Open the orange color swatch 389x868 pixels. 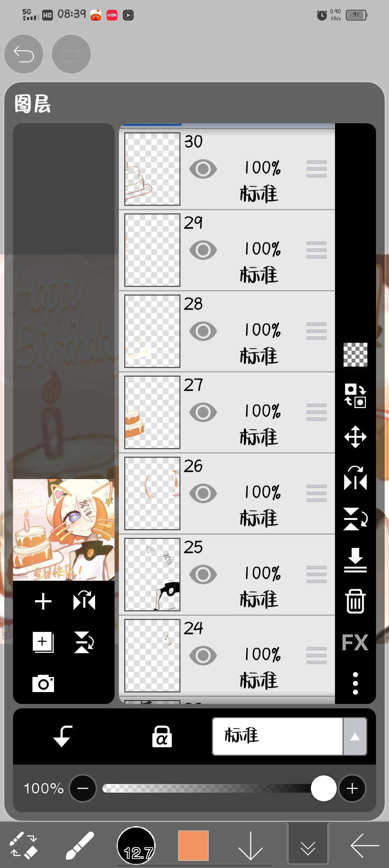pyautogui.click(x=193, y=845)
